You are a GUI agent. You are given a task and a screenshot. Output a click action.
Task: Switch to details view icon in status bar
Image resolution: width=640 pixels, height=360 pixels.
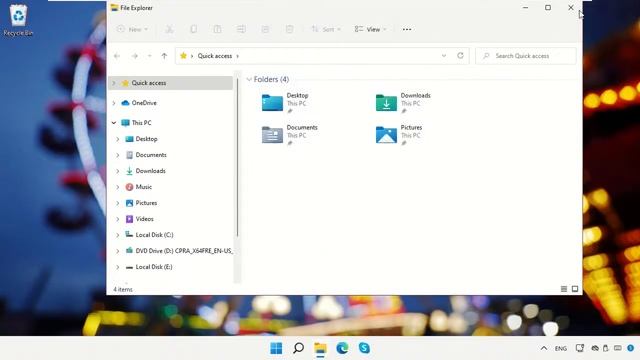(x=564, y=289)
